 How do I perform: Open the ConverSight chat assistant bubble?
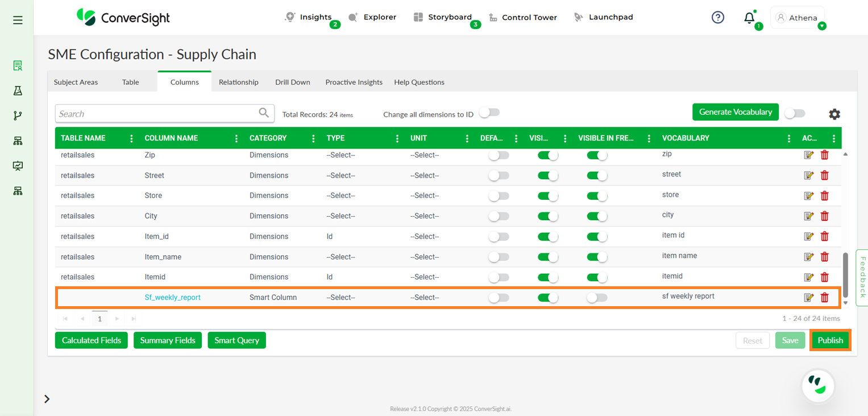(817, 385)
